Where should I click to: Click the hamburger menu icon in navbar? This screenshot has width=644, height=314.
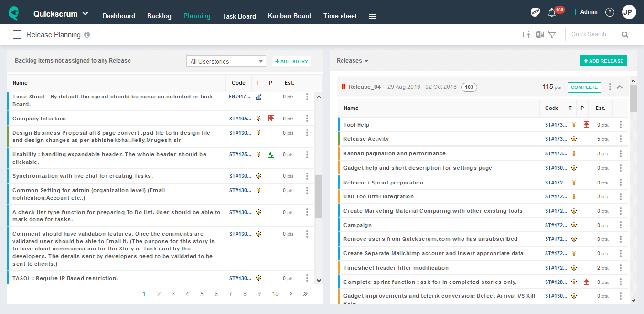coord(372,16)
